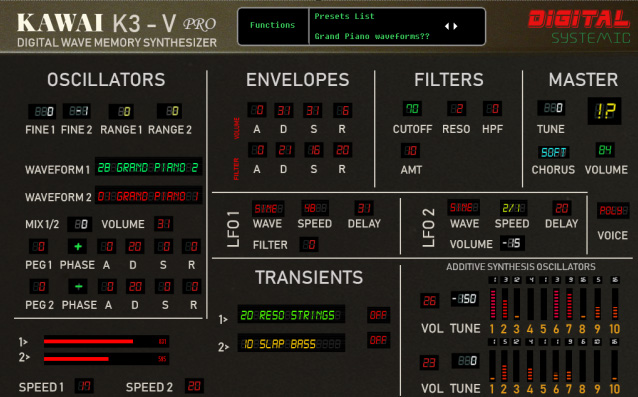638x397 pixels.
Task: Click VOLUME envelope sustain S value
Action: click(312, 110)
